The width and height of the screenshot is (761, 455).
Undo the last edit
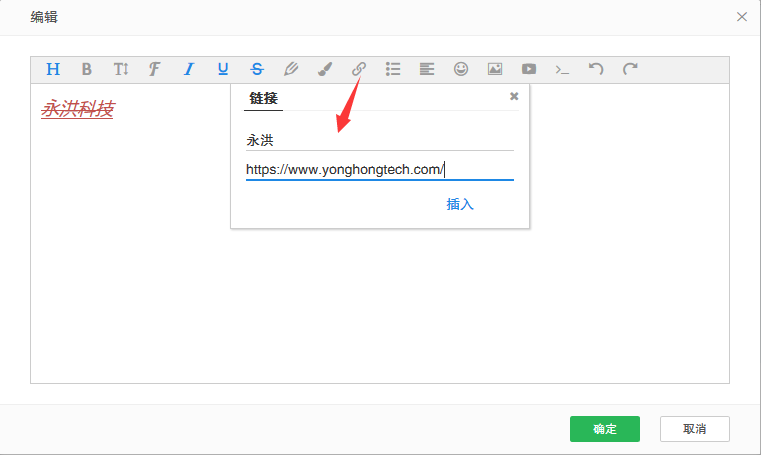[596, 69]
